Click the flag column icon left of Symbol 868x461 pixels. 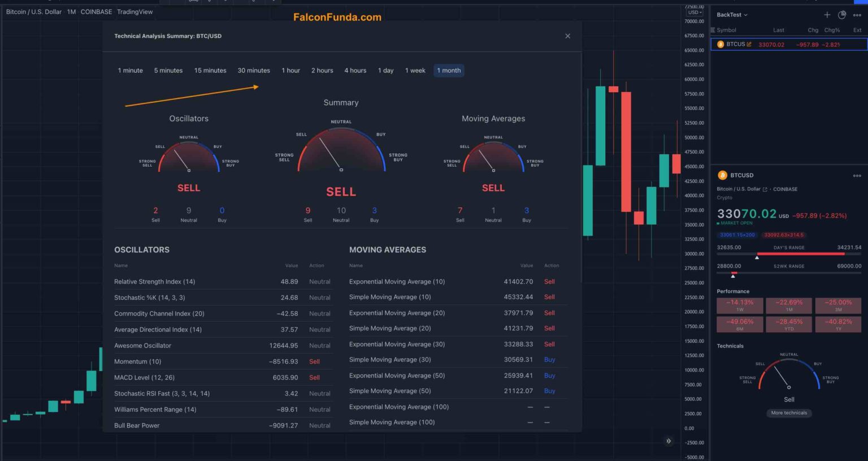click(x=713, y=30)
